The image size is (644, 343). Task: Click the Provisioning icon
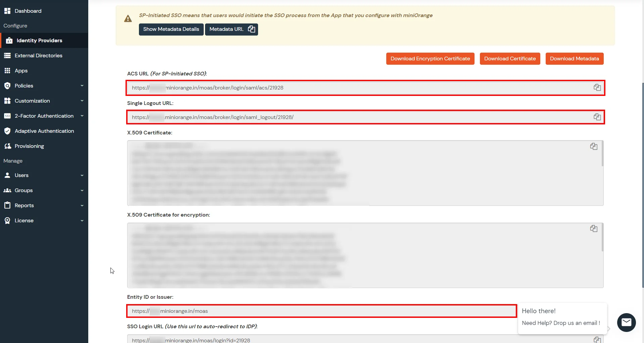7,146
